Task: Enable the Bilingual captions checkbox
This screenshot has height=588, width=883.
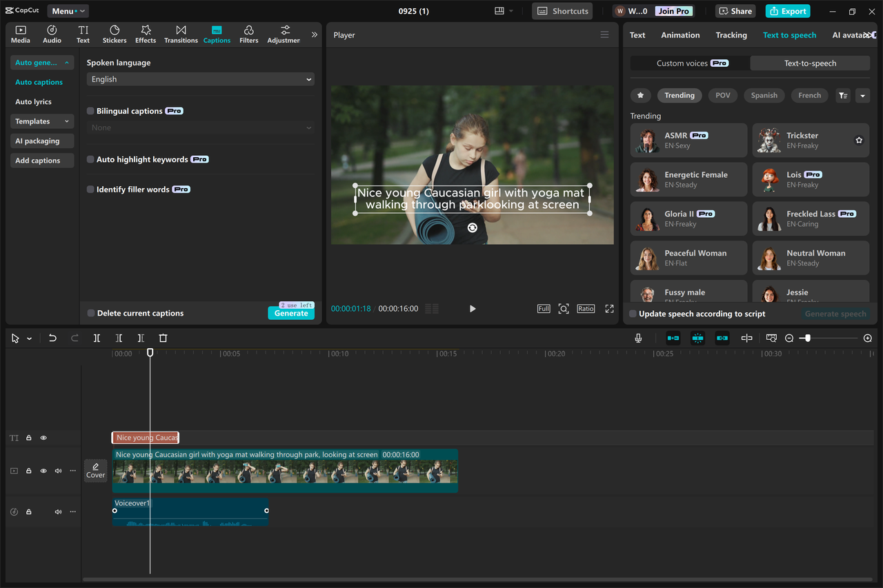Action: [90, 110]
